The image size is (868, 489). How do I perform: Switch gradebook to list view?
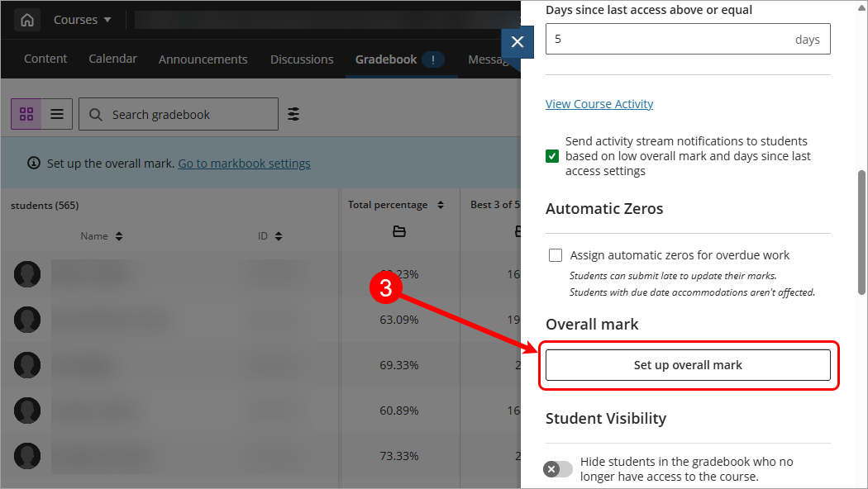[57, 114]
